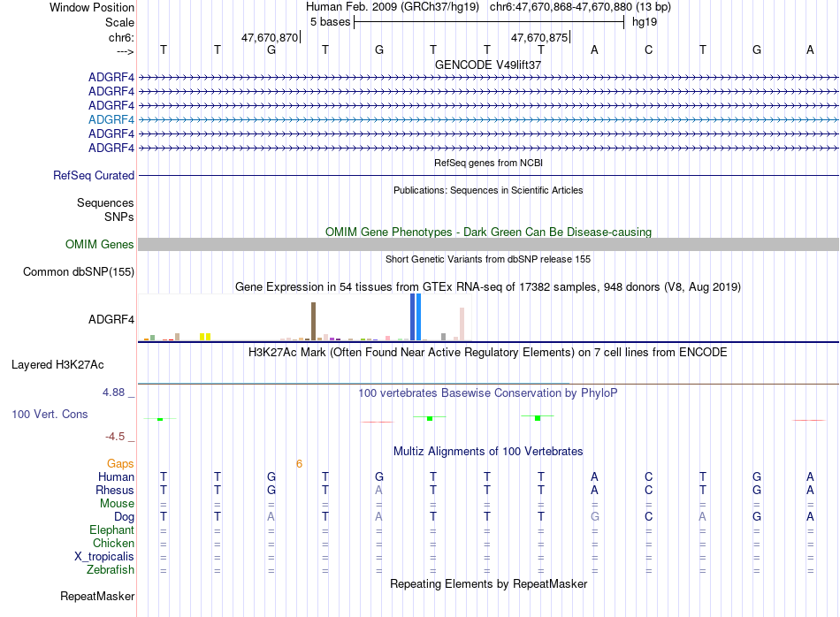Click 'Multiz Alignments of 100 Vertebrates' title
This screenshot has height=617, width=840.
488,452
